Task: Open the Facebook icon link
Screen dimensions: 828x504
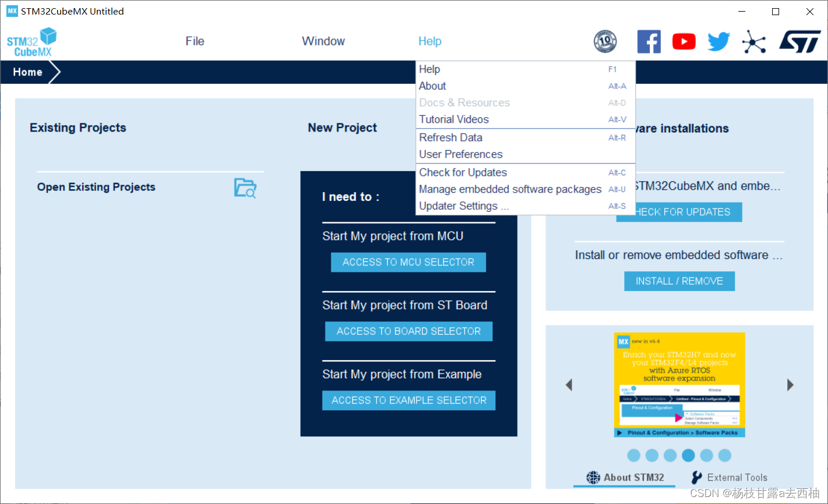Action: (x=649, y=42)
